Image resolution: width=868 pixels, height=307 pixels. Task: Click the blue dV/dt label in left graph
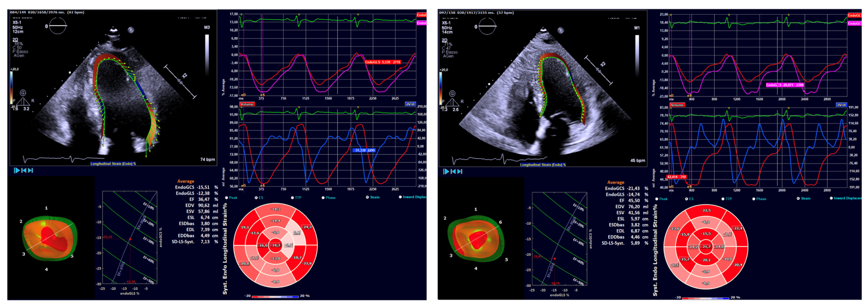[410, 104]
